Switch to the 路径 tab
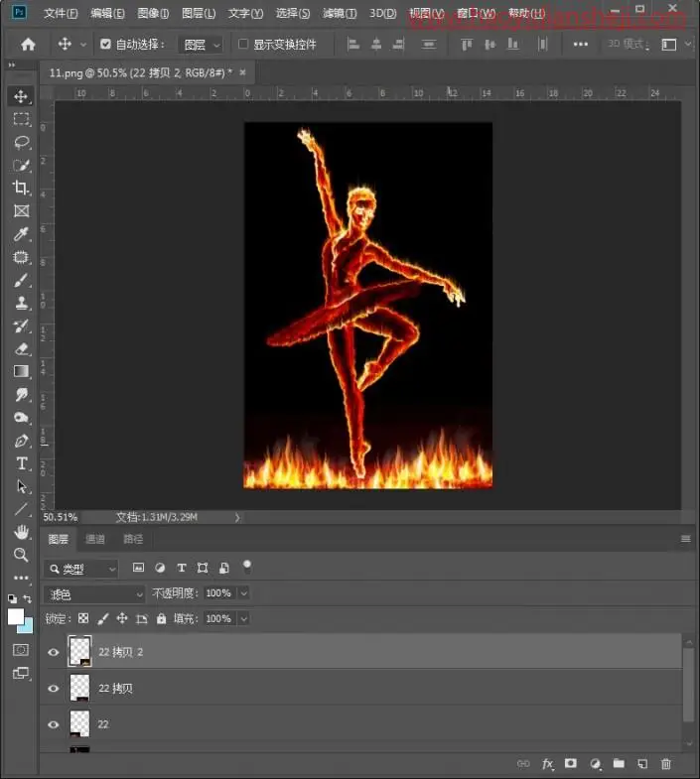 (x=133, y=539)
